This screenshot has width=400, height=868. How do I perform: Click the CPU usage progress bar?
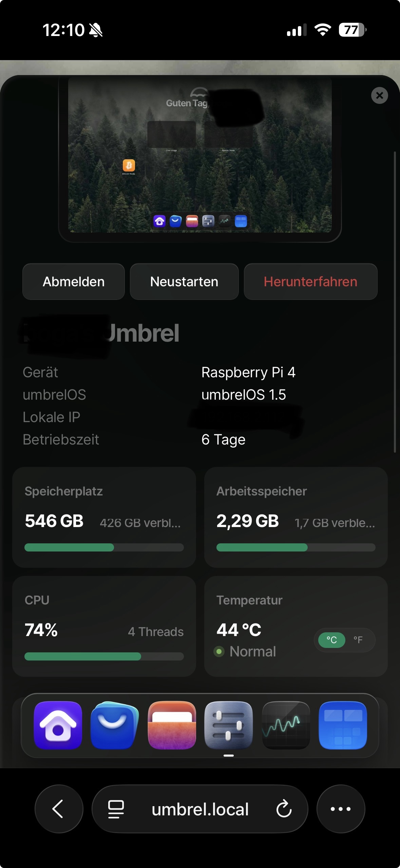click(104, 656)
